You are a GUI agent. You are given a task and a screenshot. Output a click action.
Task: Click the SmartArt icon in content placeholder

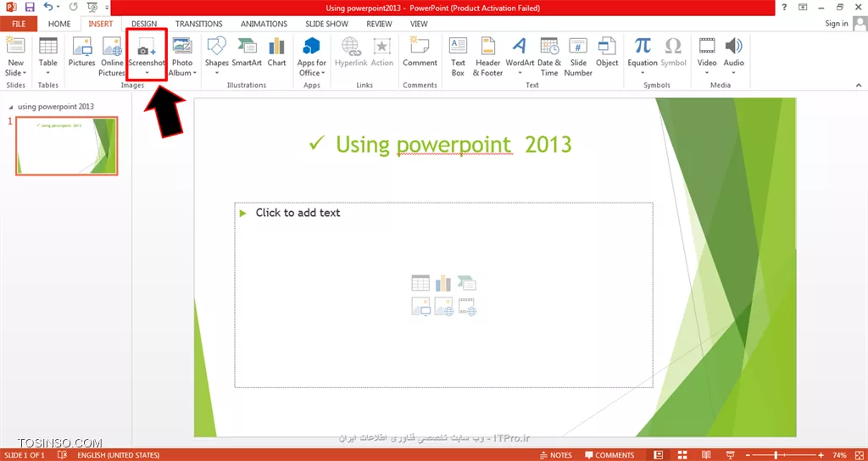click(467, 283)
